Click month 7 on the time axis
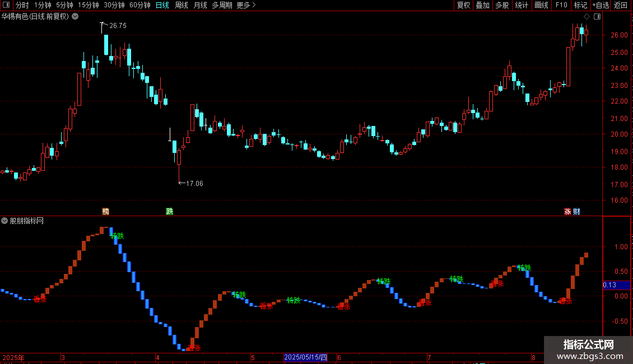The width and height of the screenshot is (633, 364). pos(429,357)
